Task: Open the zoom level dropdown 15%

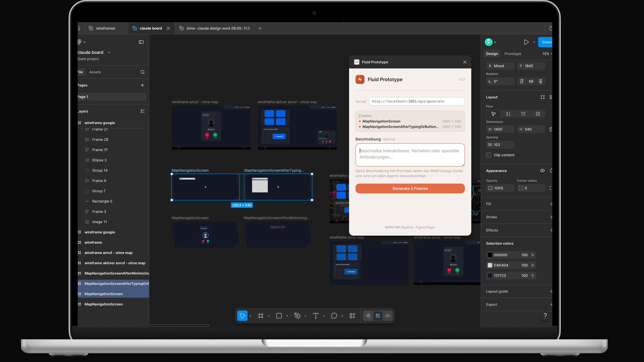Action: [x=547, y=54]
